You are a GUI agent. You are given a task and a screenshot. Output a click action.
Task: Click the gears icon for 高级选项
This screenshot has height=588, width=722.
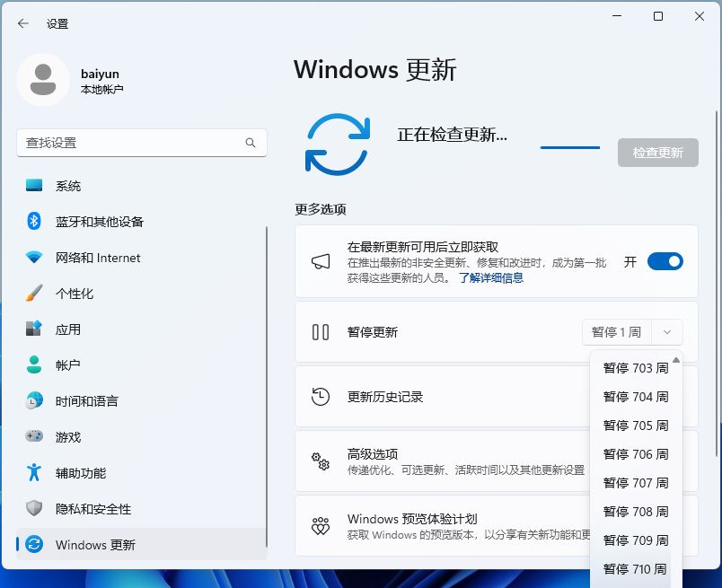[x=321, y=461]
